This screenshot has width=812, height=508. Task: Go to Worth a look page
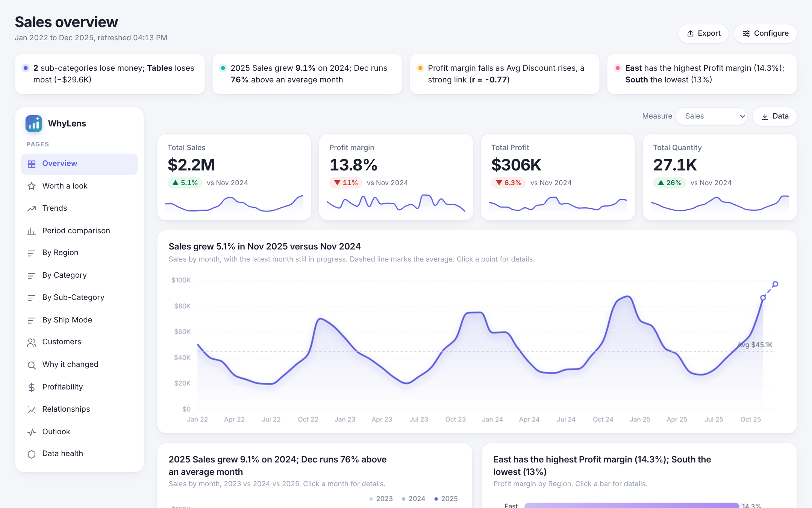pos(79,186)
